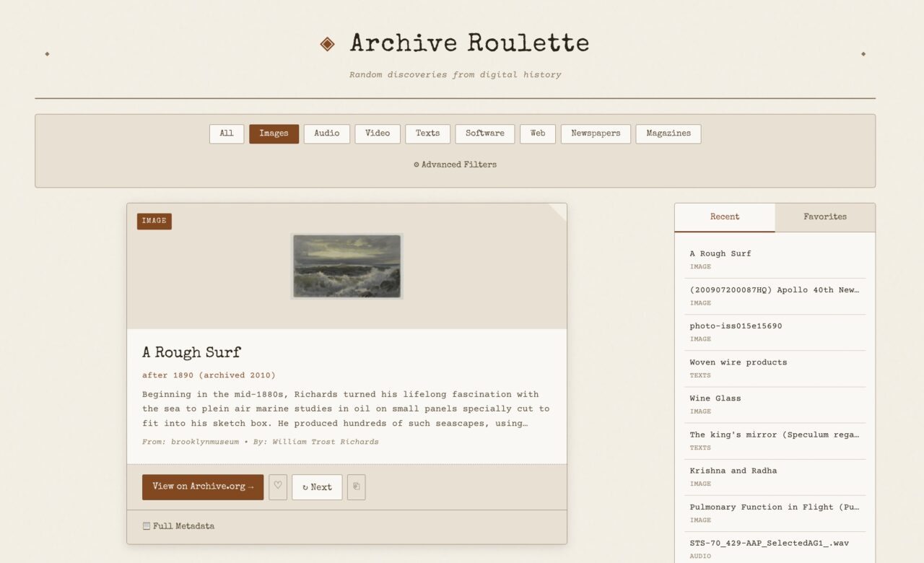
Task: Switch to the Favorites tab
Action: click(x=824, y=217)
